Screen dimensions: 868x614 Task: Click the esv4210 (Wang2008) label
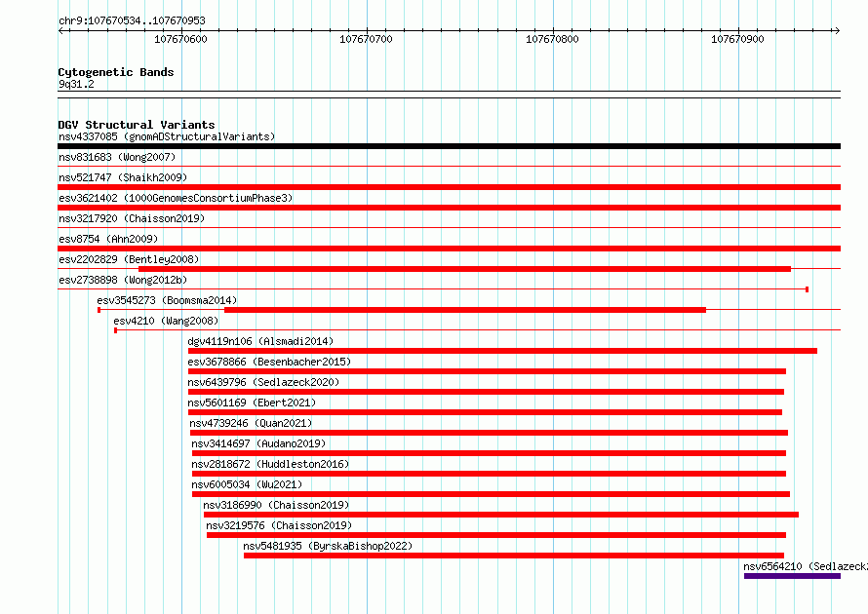166,321
